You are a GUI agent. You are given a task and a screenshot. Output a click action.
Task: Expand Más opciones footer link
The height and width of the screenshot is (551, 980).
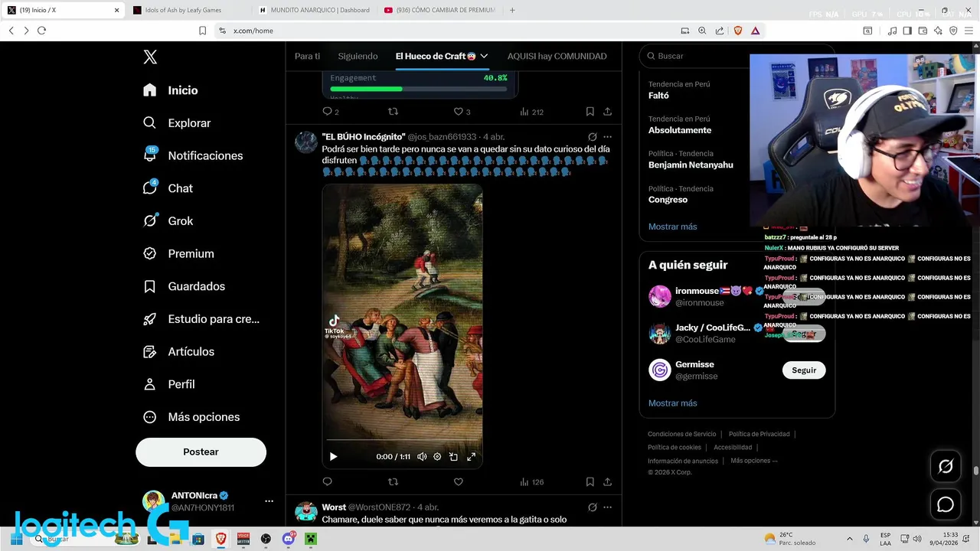click(x=754, y=461)
